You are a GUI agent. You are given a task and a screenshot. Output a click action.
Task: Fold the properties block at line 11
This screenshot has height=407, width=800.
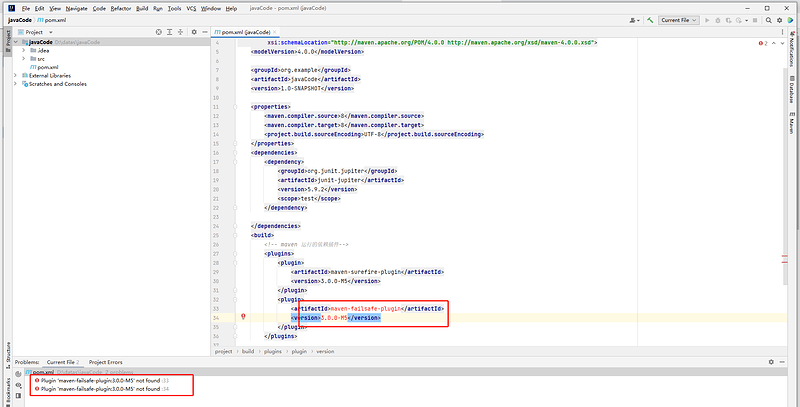[235, 107]
